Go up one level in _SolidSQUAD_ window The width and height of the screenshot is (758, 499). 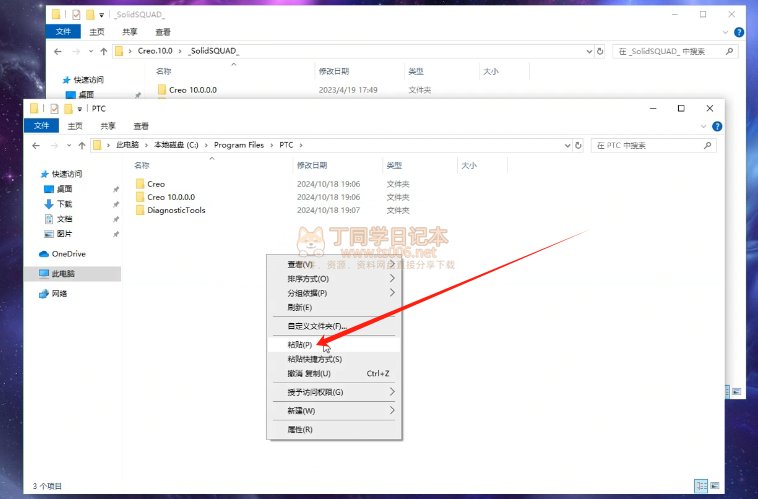[103, 51]
